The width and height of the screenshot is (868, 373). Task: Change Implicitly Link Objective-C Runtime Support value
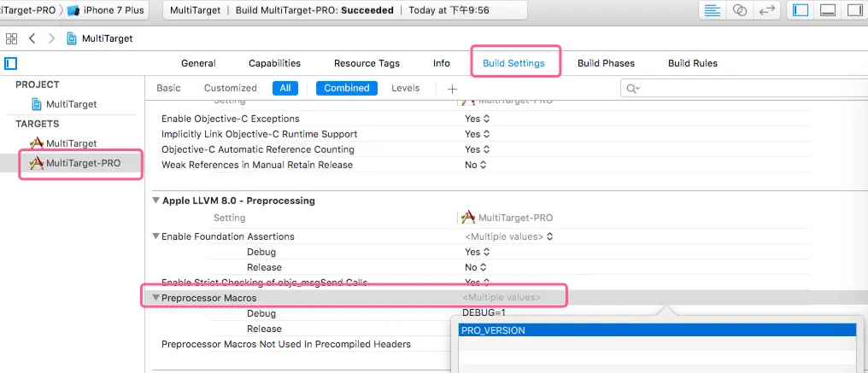coord(478,134)
